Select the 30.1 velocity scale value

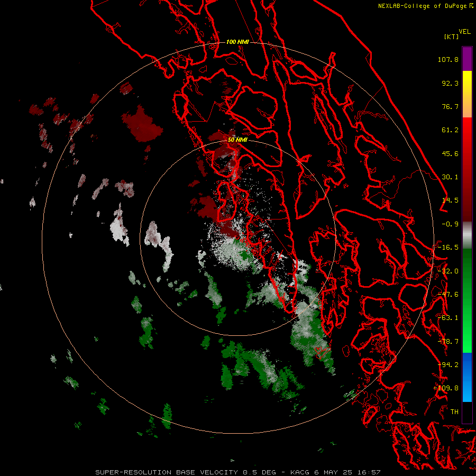[x=450, y=177]
